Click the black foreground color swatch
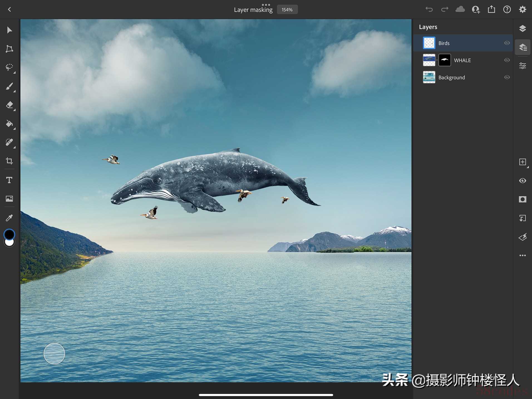Screen dimensions: 532x399 (9, 234)
